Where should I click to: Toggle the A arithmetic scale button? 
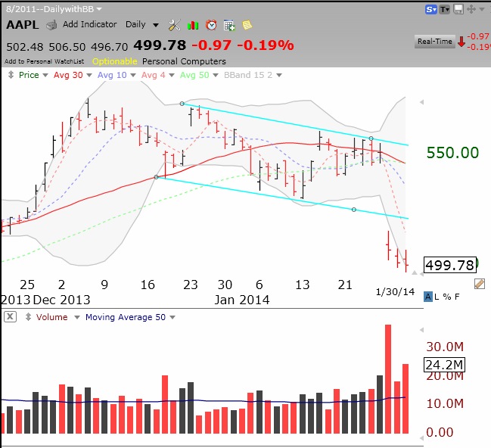point(427,297)
